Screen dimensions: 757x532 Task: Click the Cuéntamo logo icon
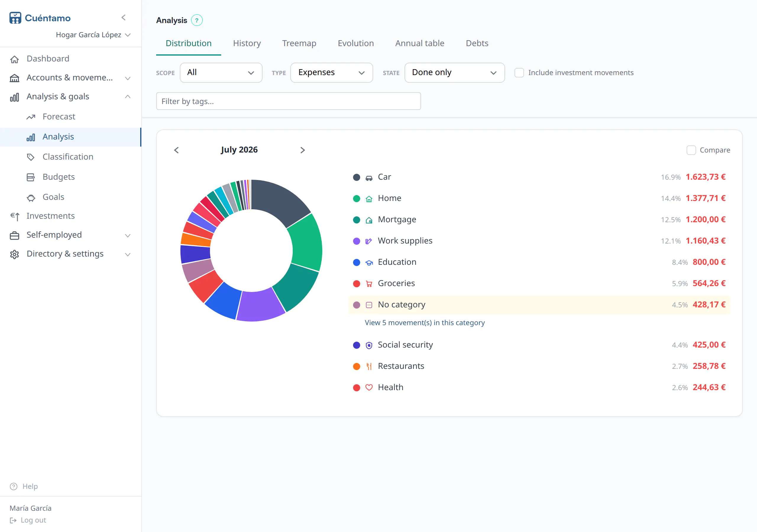coord(15,18)
